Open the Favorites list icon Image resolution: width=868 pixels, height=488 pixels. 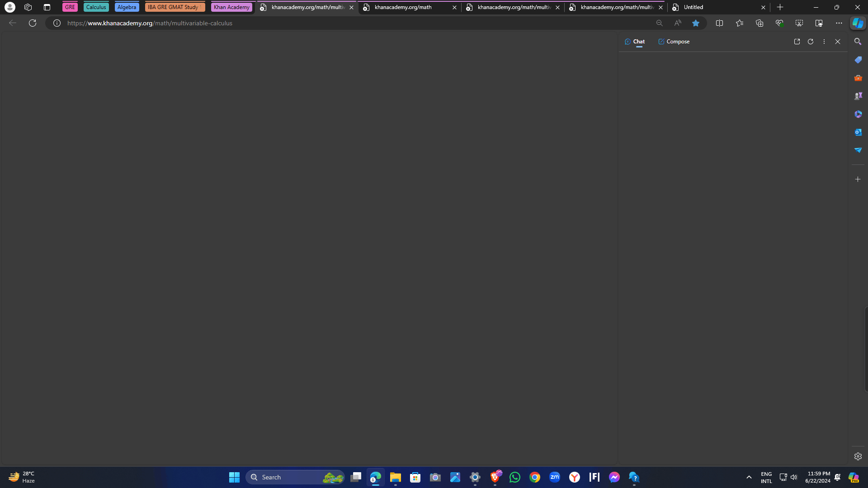click(739, 23)
